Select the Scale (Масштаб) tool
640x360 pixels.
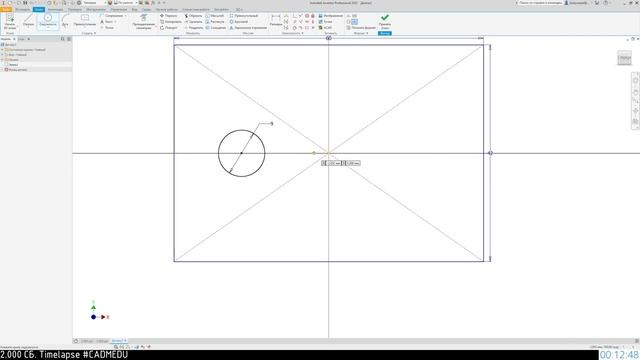point(215,16)
